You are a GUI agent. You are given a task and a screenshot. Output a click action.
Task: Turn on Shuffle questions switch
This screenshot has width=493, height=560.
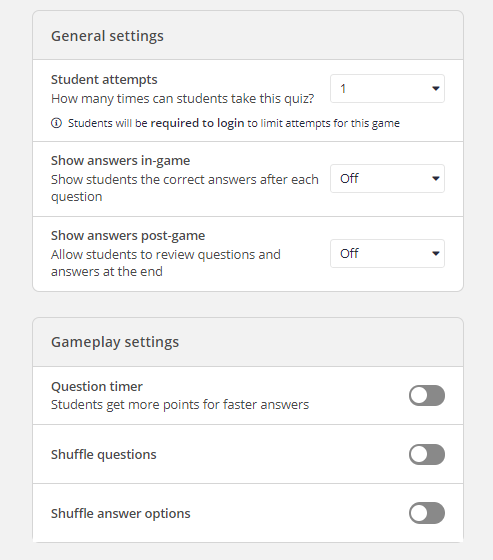coord(427,454)
